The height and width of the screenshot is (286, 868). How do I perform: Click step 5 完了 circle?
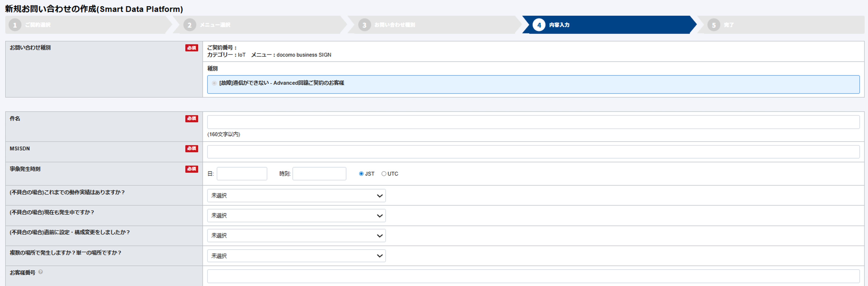[713, 25]
